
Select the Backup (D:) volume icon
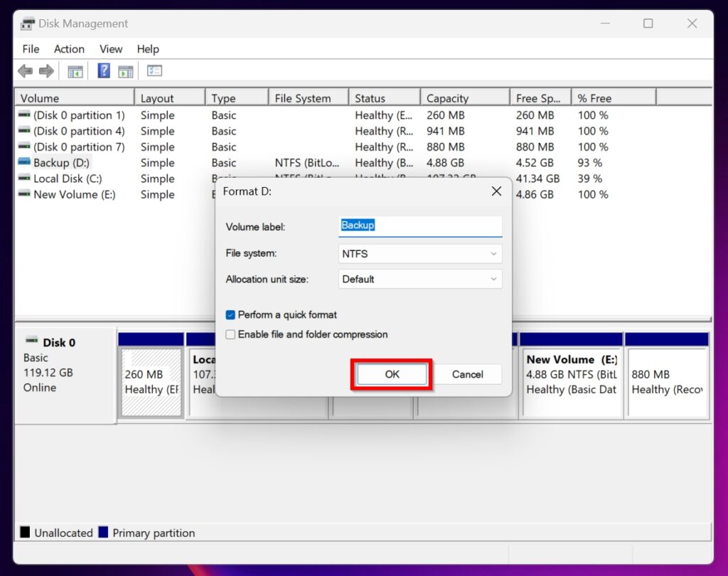(x=23, y=162)
